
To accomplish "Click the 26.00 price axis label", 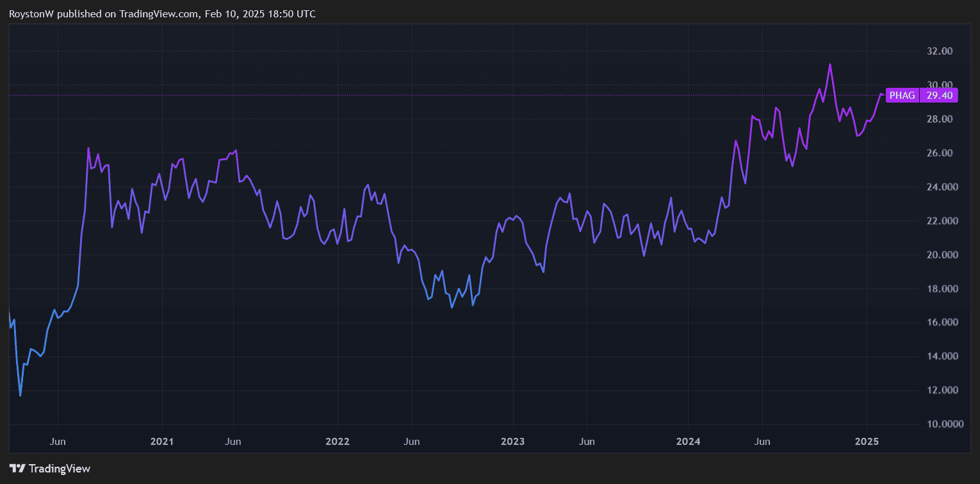I will point(939,153).
